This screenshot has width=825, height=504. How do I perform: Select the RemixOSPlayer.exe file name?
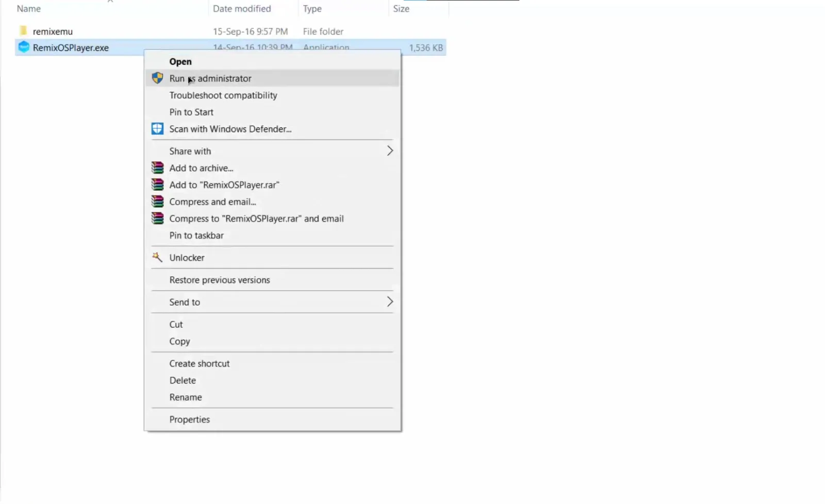pyautogui.click(x=71, y=47)
